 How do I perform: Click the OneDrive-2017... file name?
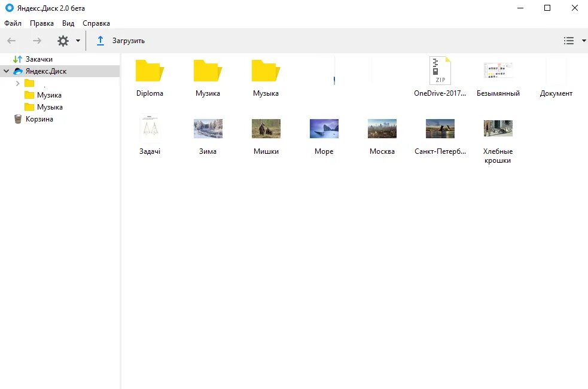(x=440, y=93)
